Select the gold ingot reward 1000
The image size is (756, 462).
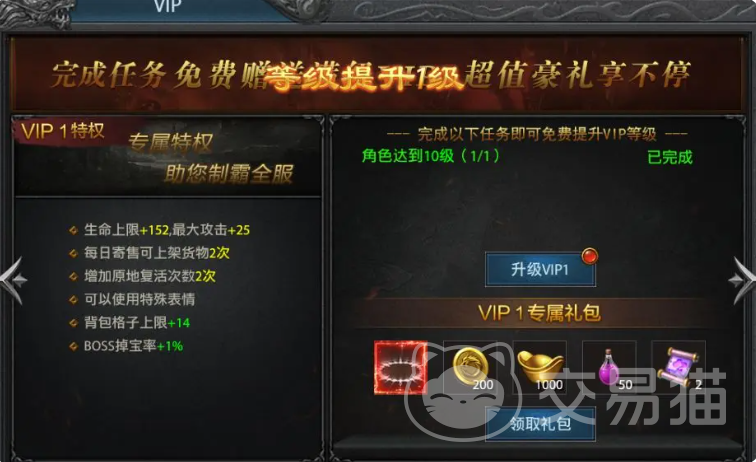point(540,367)
